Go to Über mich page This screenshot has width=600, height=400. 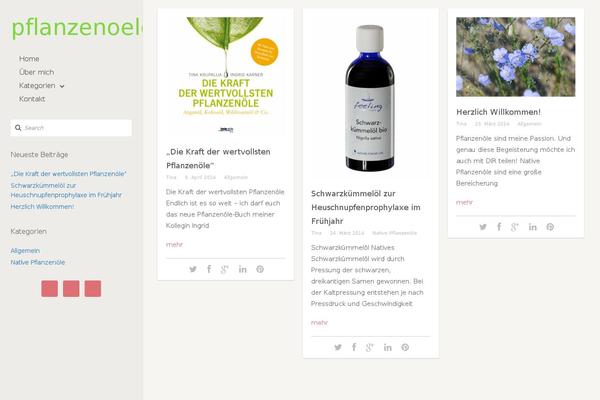pyautogui.click(x=36, y=72)
